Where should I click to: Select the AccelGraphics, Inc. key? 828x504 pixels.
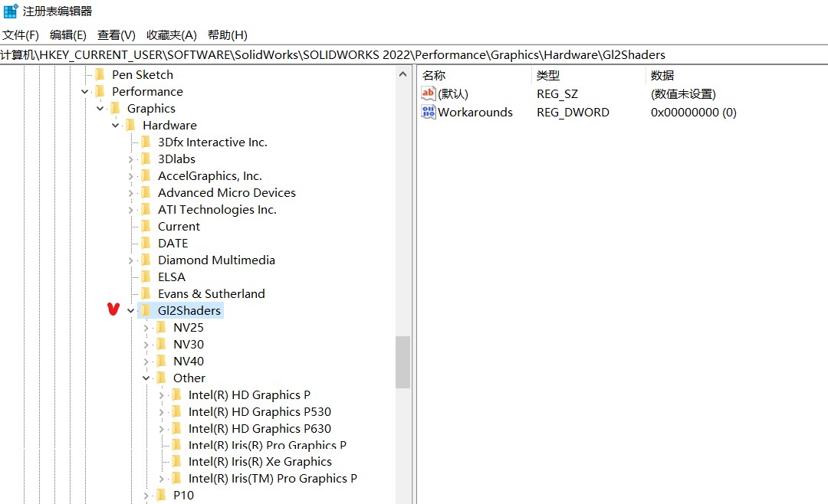tap(209, 175)
